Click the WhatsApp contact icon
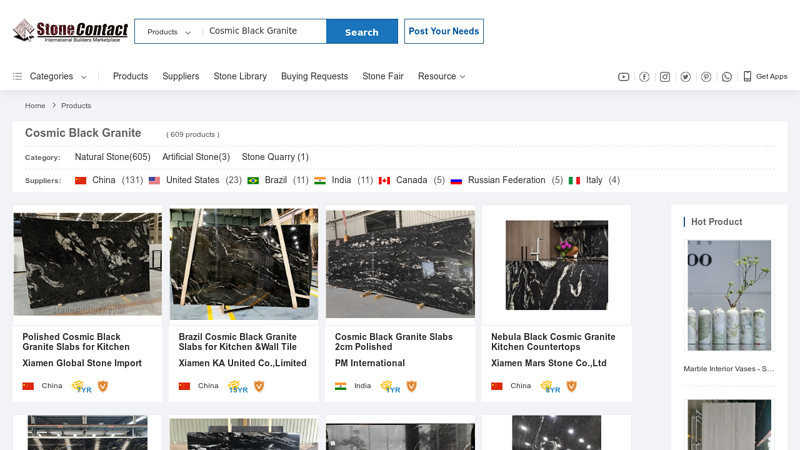800x450 pixels. click(x=727, y=77)
